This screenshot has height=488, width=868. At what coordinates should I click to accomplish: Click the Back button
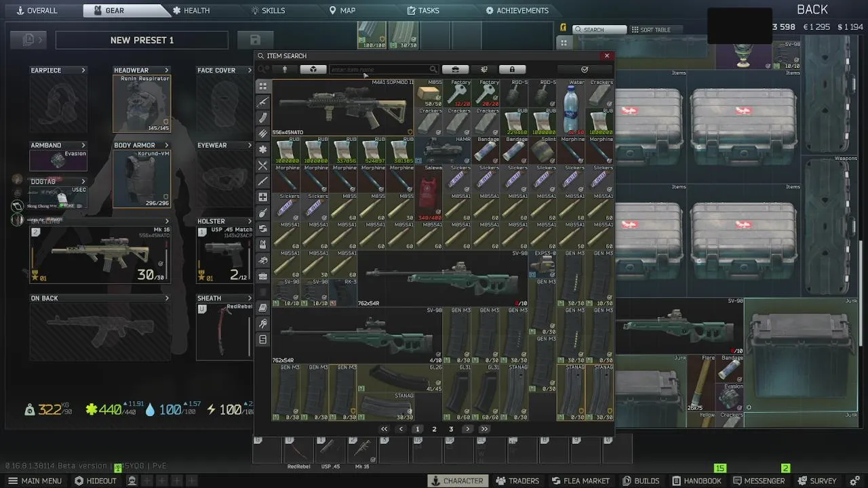click(812, 9)
